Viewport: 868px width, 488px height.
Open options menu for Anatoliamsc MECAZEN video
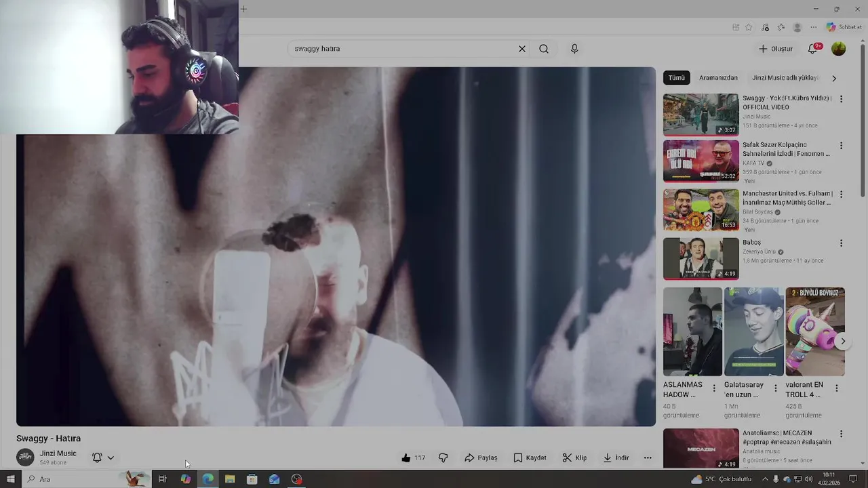pyautogui.click(x=841, y=434)
